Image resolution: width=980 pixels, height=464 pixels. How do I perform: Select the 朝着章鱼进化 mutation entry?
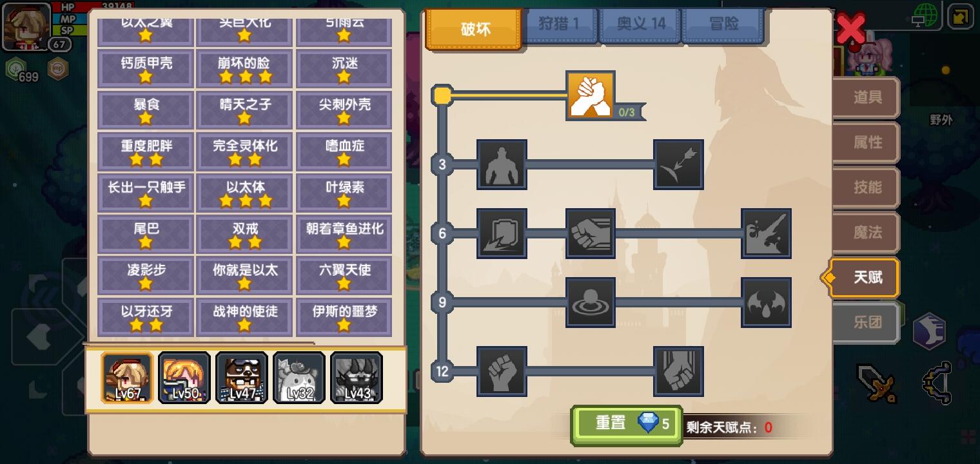tap(344, 234)
